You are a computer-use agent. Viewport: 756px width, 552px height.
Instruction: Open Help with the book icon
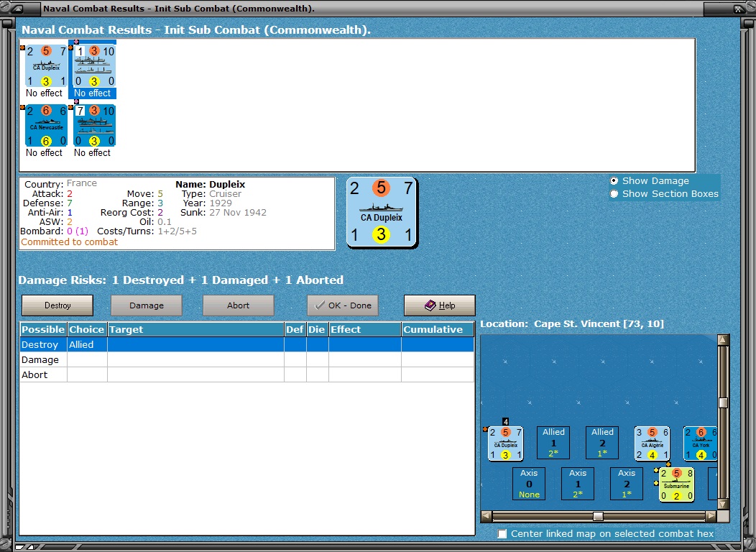440,305
